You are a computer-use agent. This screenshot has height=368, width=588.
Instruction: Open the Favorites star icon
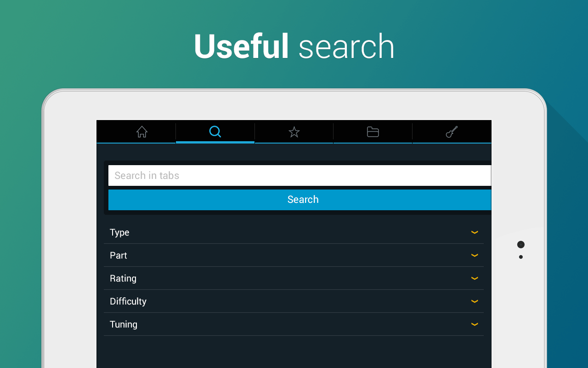click(294, 132)
